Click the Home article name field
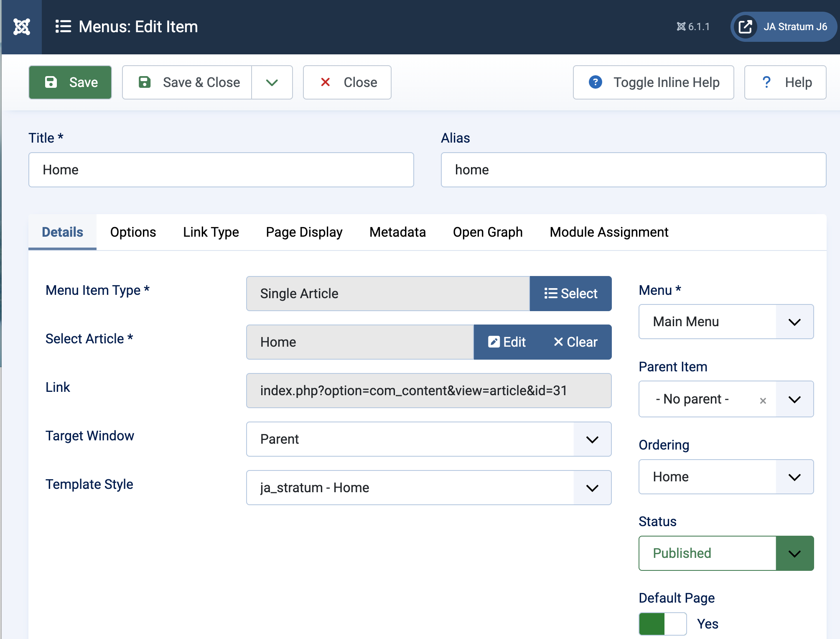Screen dimensions: 840x639 pyautogui.click(x=360, y=342)
